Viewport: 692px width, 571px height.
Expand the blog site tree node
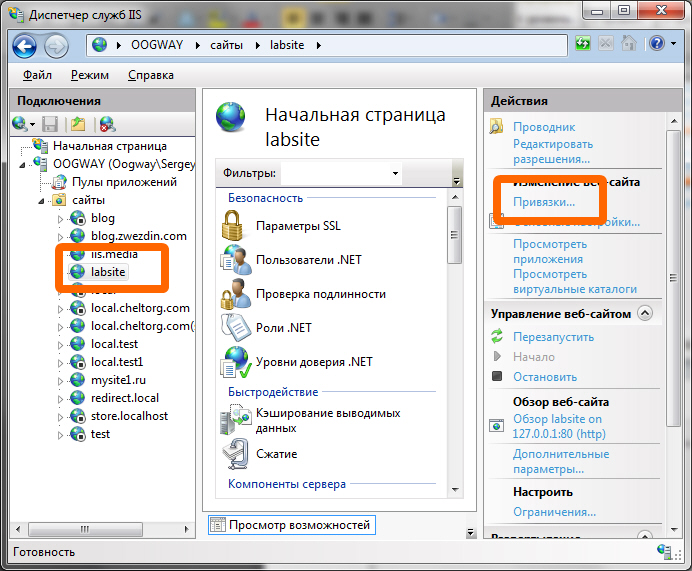coord(60,218)
